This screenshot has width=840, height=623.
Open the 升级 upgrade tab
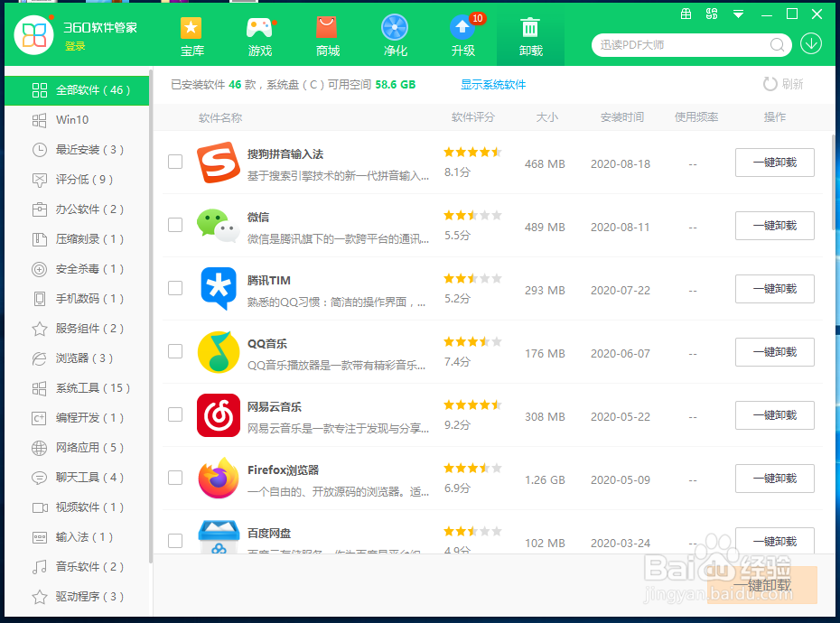pyautogui.click(x=463, y=36)
